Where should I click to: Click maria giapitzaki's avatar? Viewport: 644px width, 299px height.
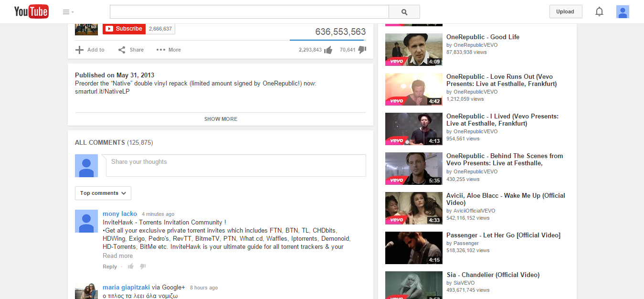coord(86,291)
